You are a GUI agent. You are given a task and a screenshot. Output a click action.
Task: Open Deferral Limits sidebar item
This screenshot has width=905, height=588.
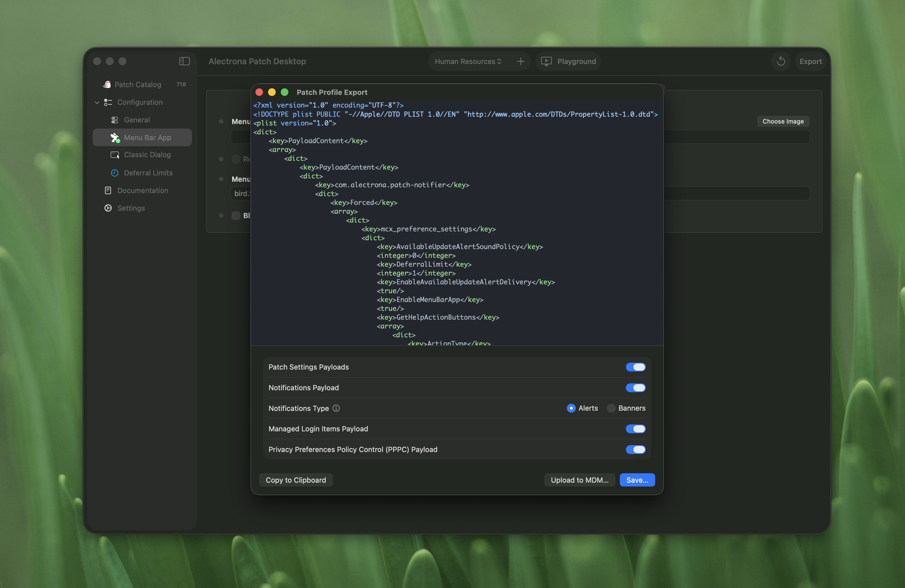click(142, 173)
